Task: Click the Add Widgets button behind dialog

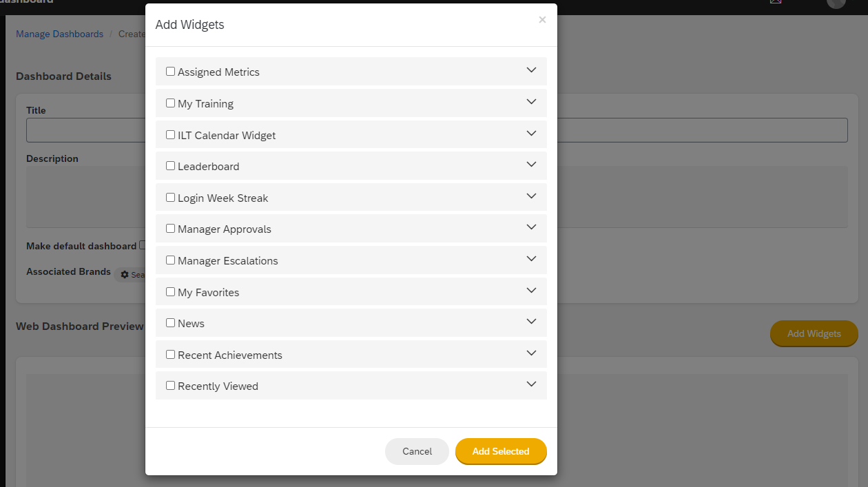Action: [814, 333]
